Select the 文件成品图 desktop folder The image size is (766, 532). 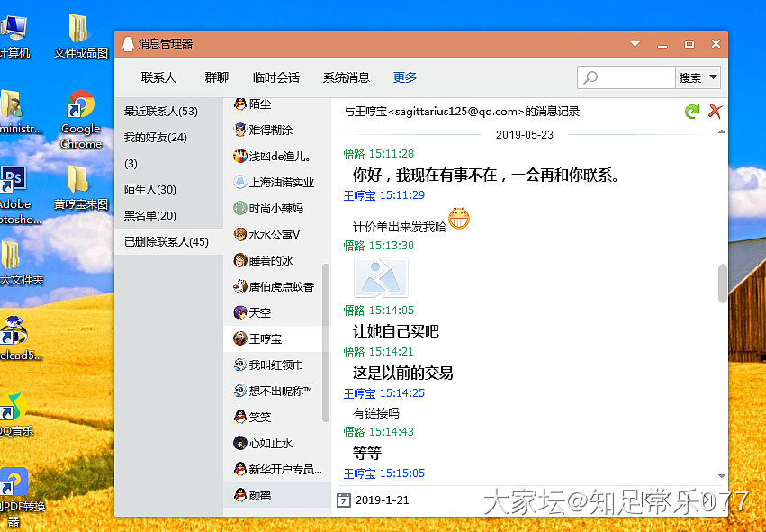click(80, 36)
